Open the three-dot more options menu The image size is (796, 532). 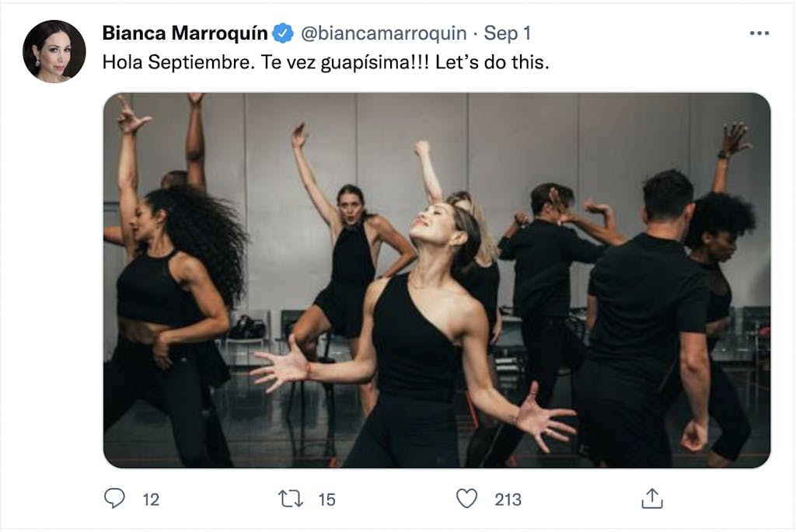[x=759, y=33]
